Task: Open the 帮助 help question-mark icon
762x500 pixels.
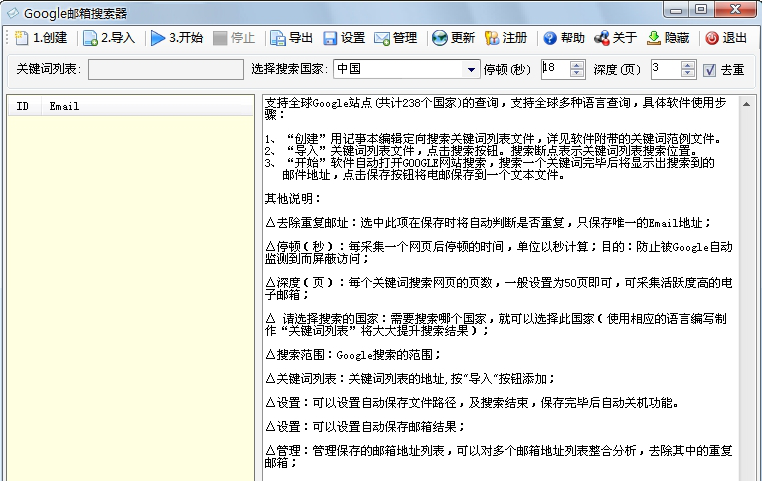Action: click(x=550, y=38)
